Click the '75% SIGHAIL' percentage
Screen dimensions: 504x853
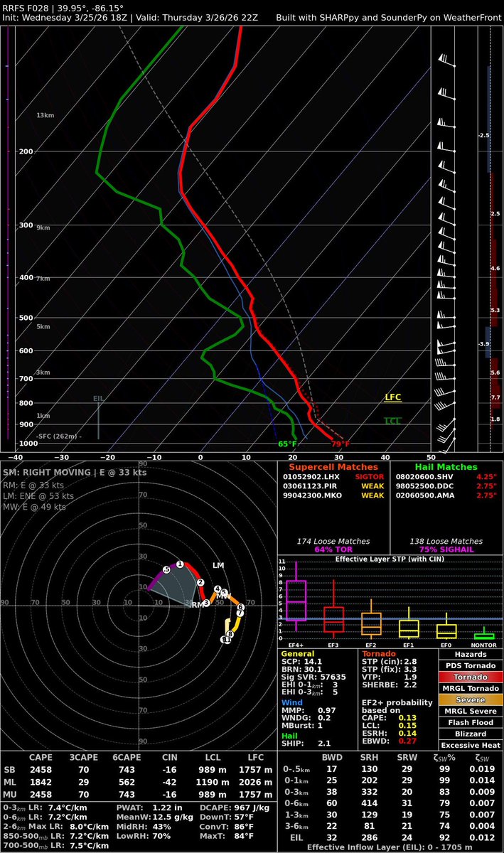point(446,549)
